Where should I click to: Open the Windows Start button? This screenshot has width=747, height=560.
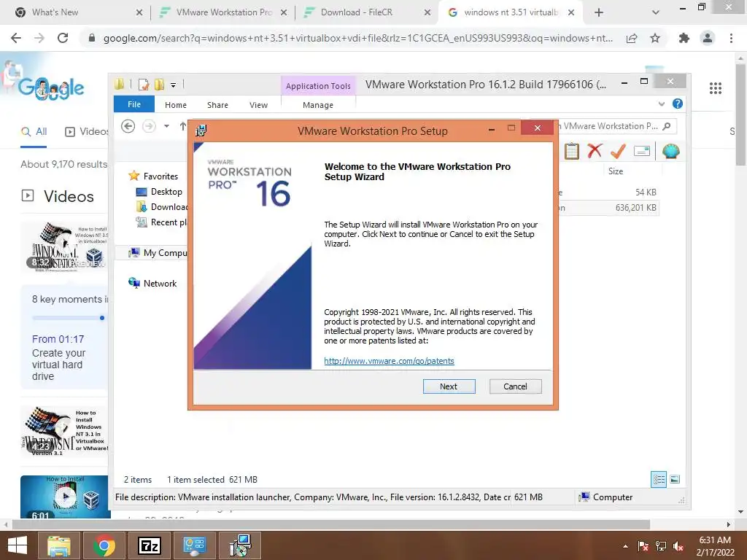coord(18,545)
